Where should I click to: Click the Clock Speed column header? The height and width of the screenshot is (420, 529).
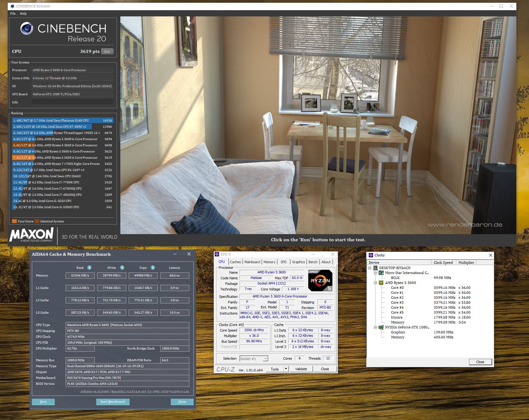click(x=444, y=263)
